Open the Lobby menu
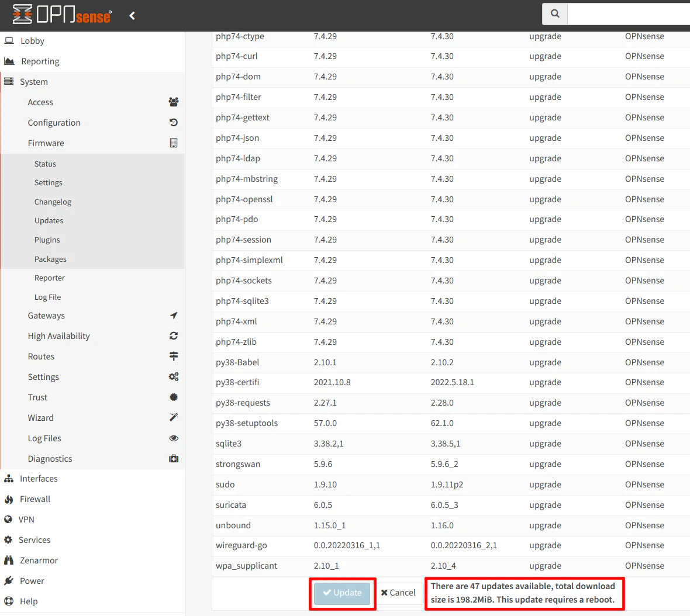 coord(33,41)
